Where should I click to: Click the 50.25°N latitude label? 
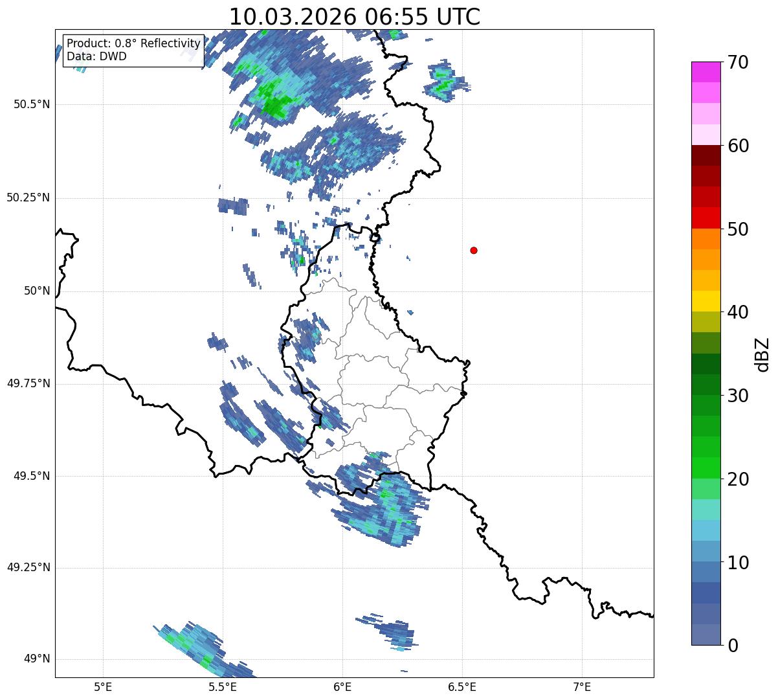[x=28, y=198]
